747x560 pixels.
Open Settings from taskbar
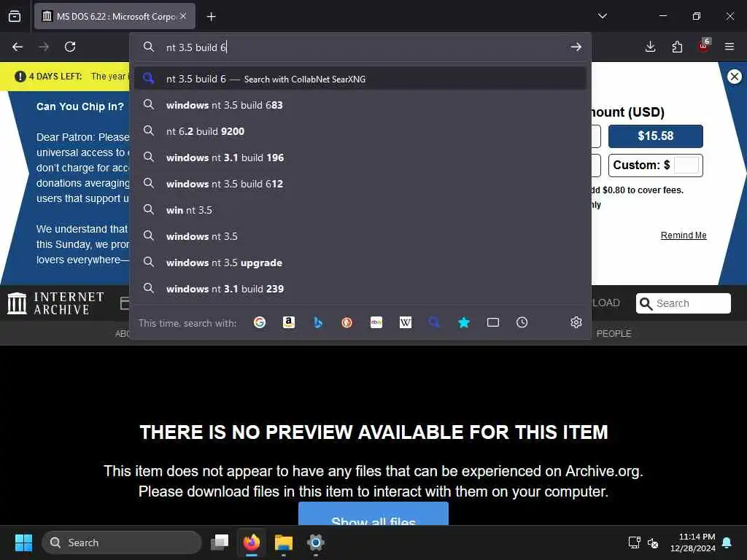pos(315,542)
